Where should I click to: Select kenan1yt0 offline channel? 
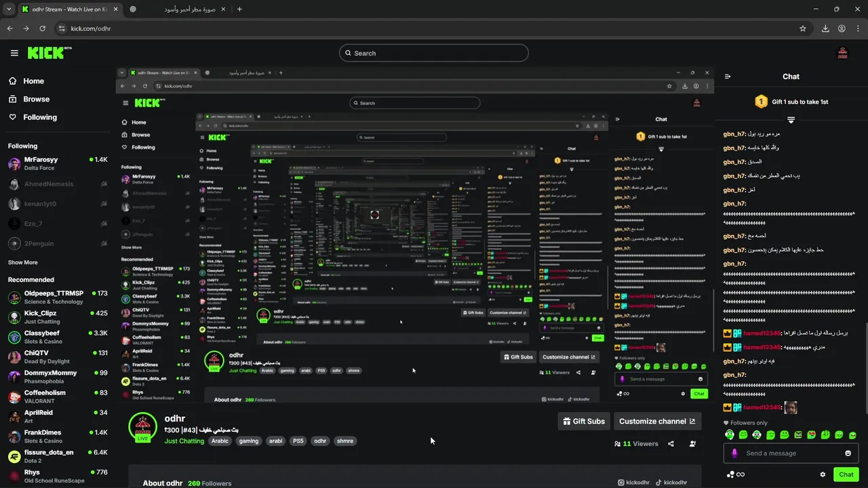[x=58, y=203]
